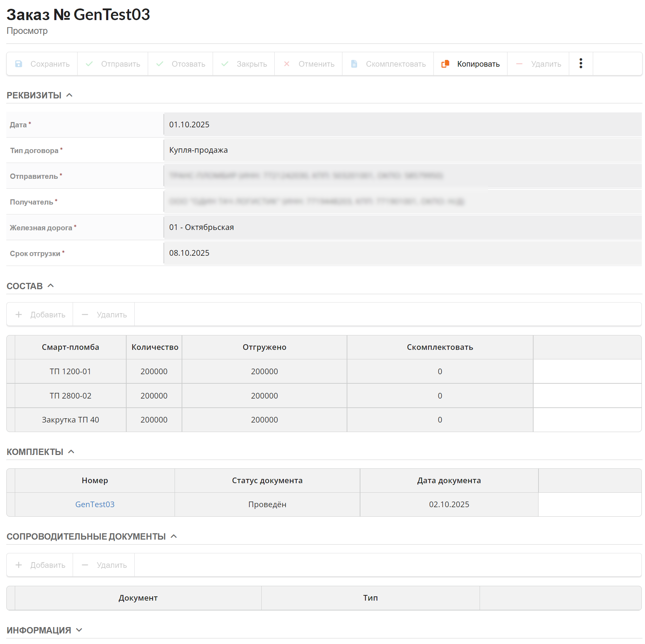Screen dimensions: 645x644
Task: Click the 02.10.2025 document date cell
Action: pyautogui.click(x=449, y=504)
